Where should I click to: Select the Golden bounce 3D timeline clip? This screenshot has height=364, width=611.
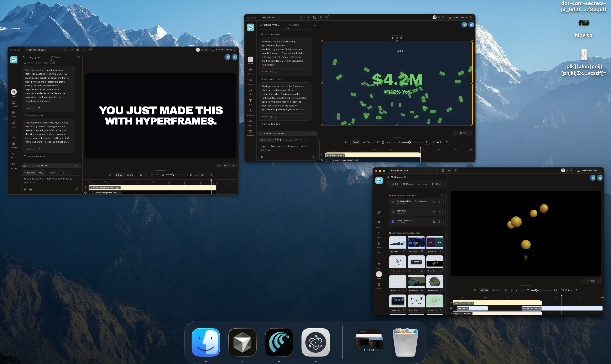[562, 308]
